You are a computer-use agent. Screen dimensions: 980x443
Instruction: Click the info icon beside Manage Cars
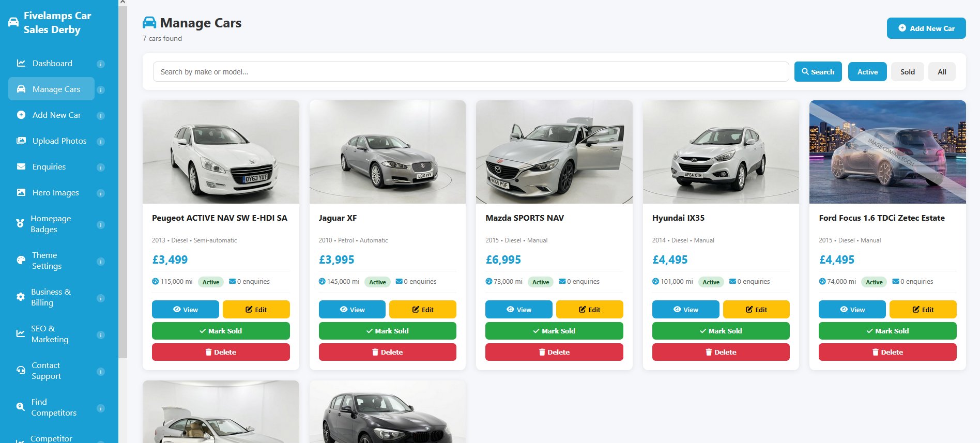coord(101,90)
